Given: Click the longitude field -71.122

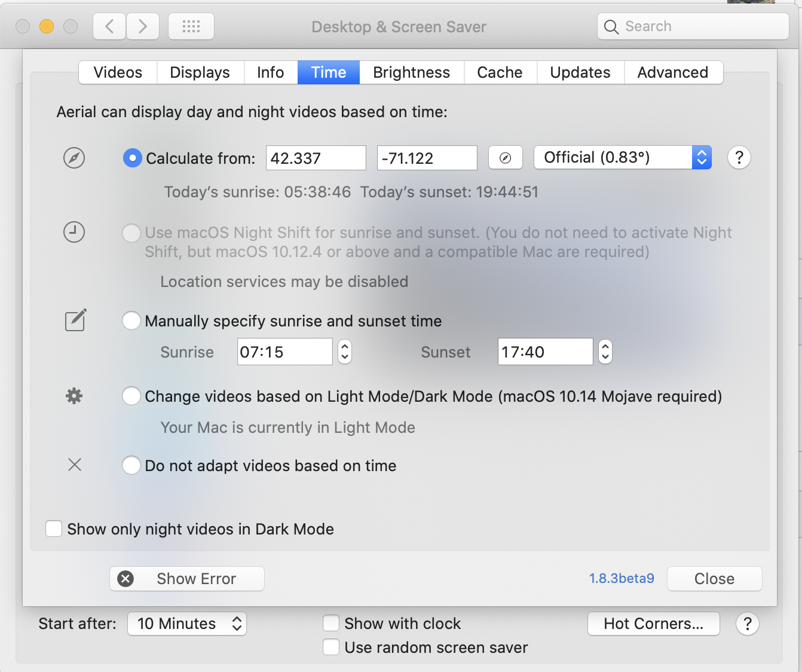Looking at the screenshot, I should pyautogui.click(x=427, y=158).
